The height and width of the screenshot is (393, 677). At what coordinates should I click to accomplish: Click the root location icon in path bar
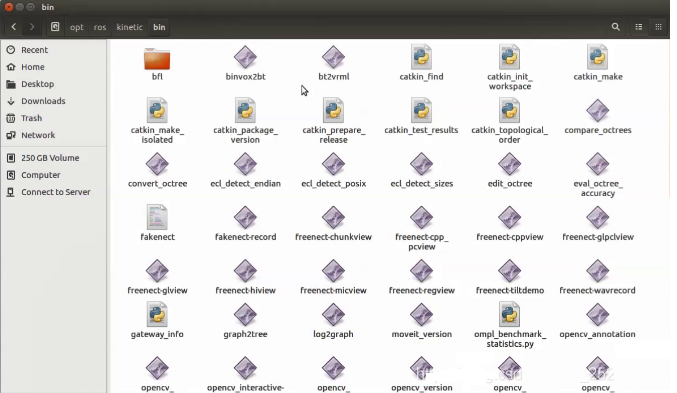(55, 27)
